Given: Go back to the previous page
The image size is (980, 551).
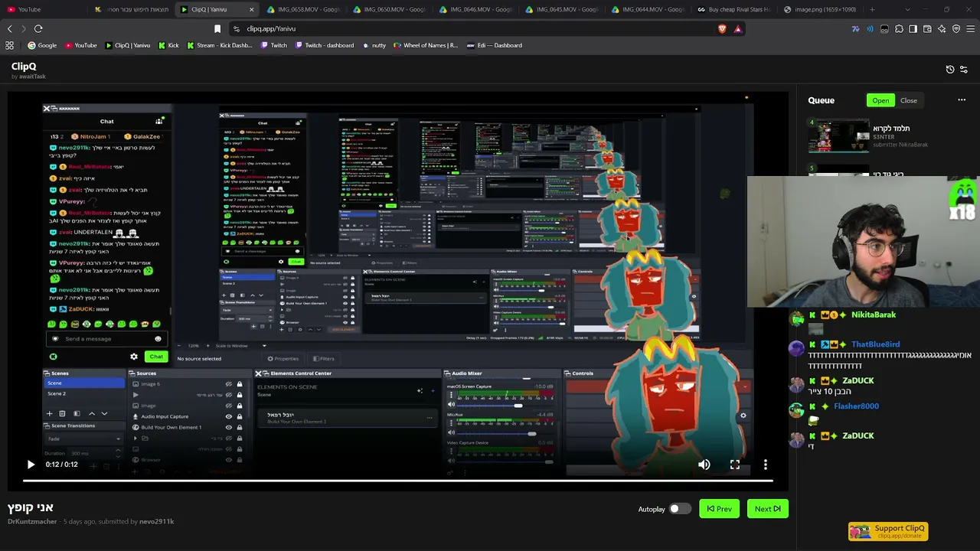Looking at the screenshot, I should [x=10, y=28].
